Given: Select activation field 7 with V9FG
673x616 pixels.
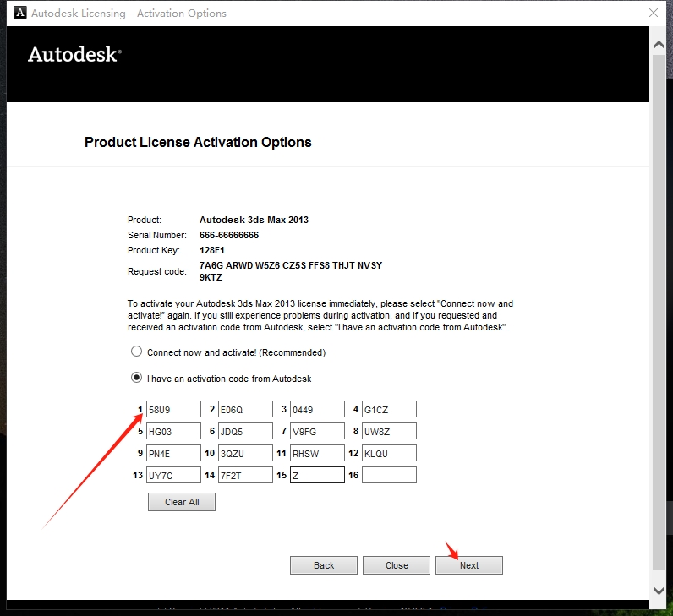Looking at the screenshot, I should point(317,432).
